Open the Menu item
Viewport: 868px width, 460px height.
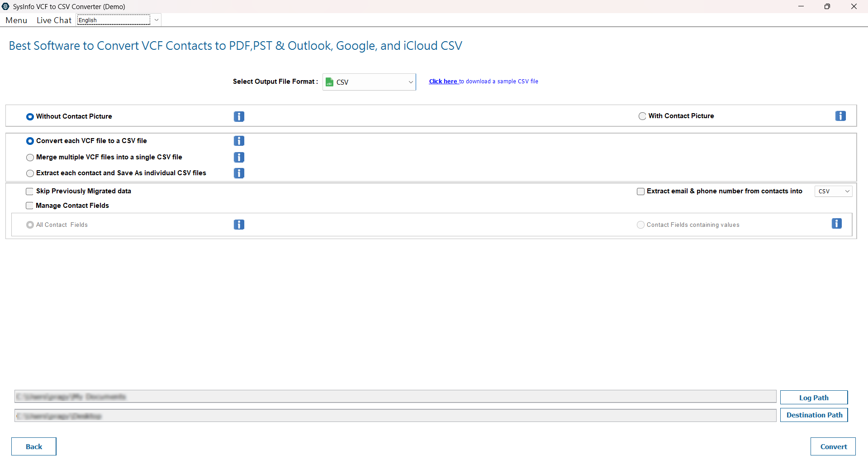tap(16, 20)
